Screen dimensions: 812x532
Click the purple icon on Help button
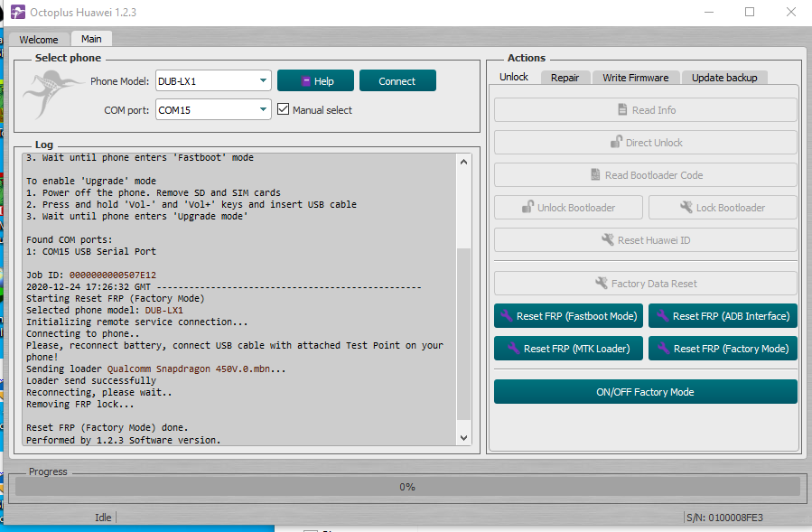tap(306, 80)
